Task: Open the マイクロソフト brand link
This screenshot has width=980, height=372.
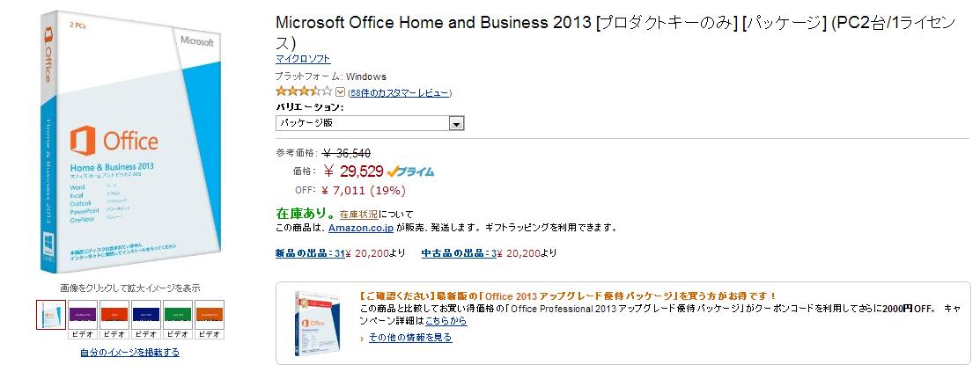Action: [x=303, y=59]
